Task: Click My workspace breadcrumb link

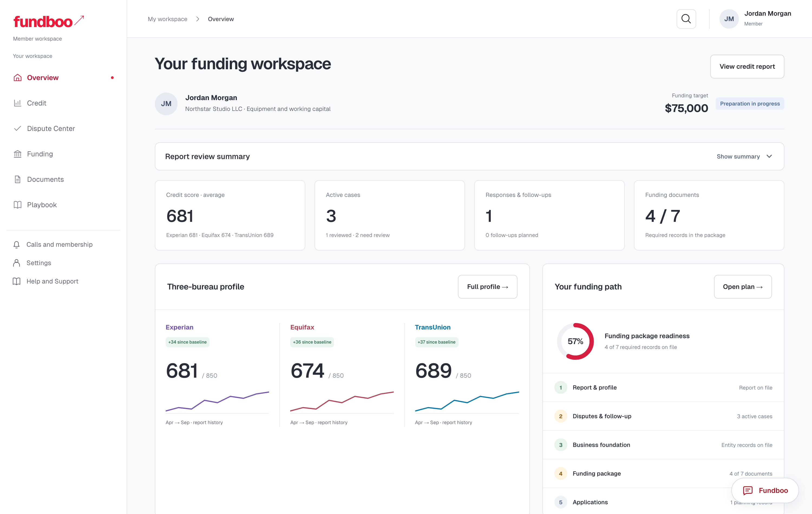Action: point(167,19)
